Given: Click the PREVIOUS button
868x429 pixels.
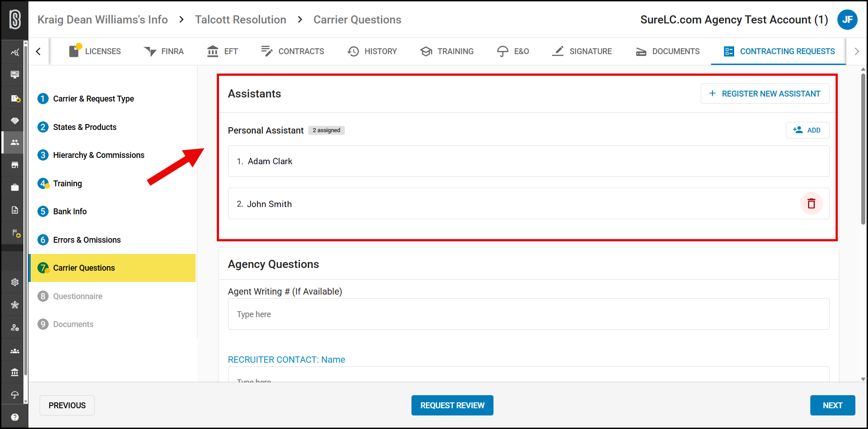Looking at the screenshot, I should (x=67, y=406).
